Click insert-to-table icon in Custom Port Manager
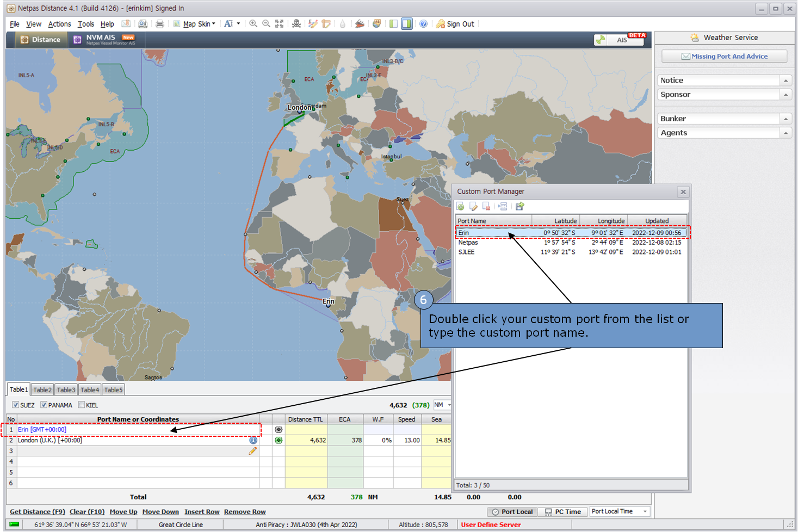The image size is (798, 532). [503, 206]
